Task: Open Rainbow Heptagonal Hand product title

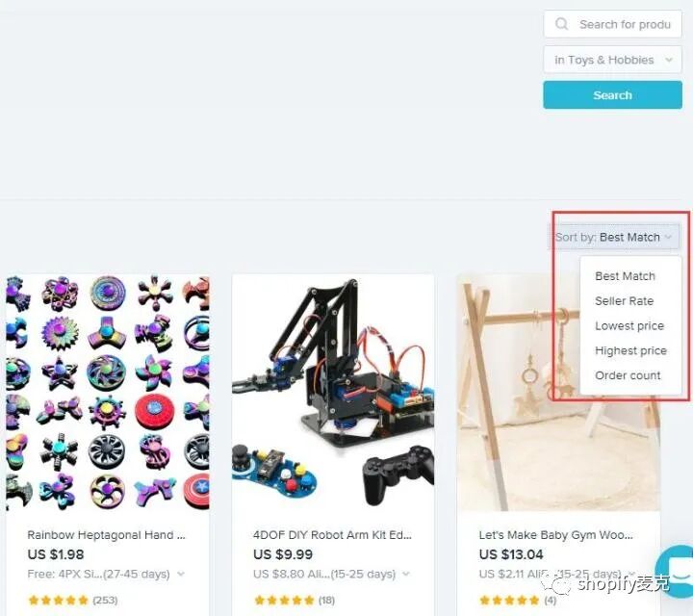Action: [107, 535]
